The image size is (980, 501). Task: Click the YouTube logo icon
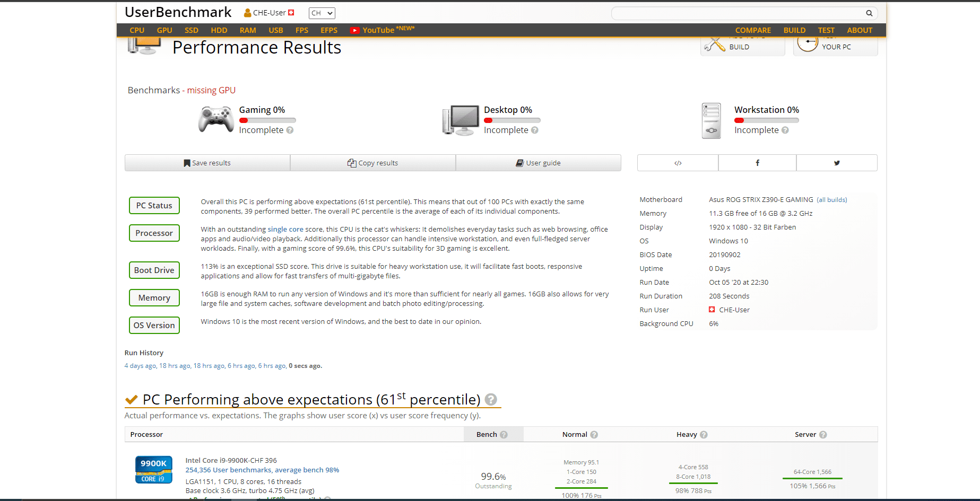pos(355,31)
